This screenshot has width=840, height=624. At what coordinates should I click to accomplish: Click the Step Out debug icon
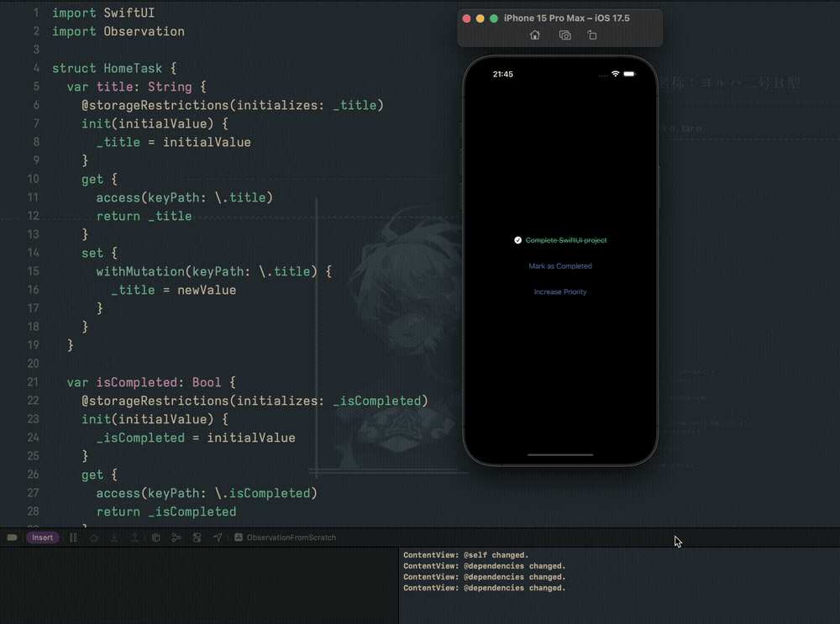[134, 537]
